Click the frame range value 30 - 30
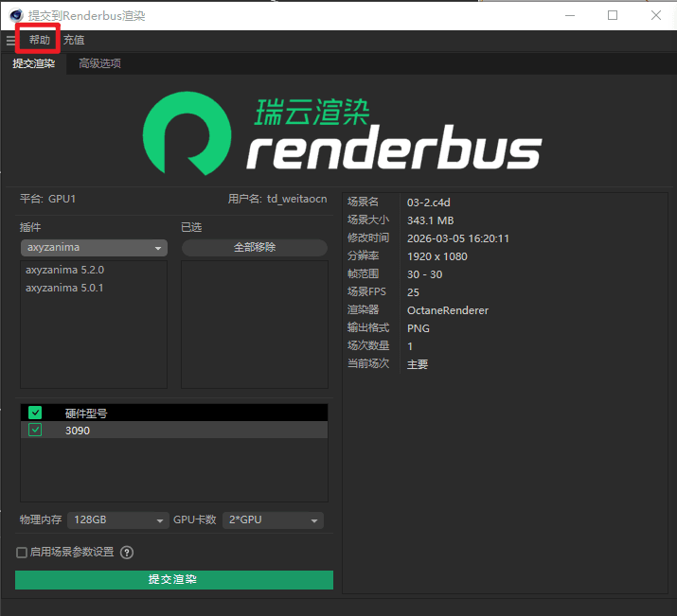The height and width of the screenshot is (616, 677). (x=424, y=274)
